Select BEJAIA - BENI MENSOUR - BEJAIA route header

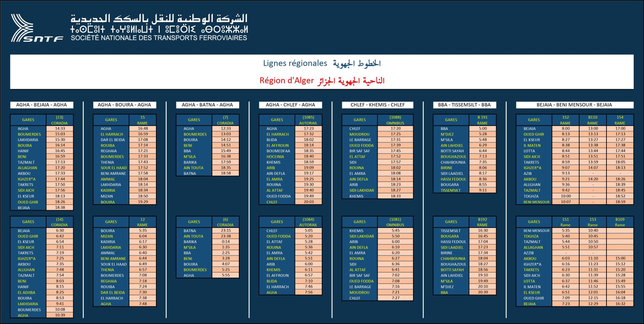pos(574,105)
